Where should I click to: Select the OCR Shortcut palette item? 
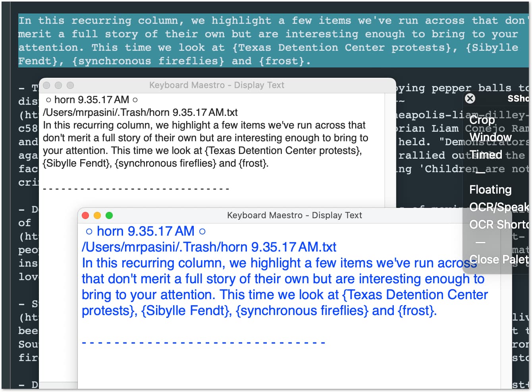pos(499,225)
